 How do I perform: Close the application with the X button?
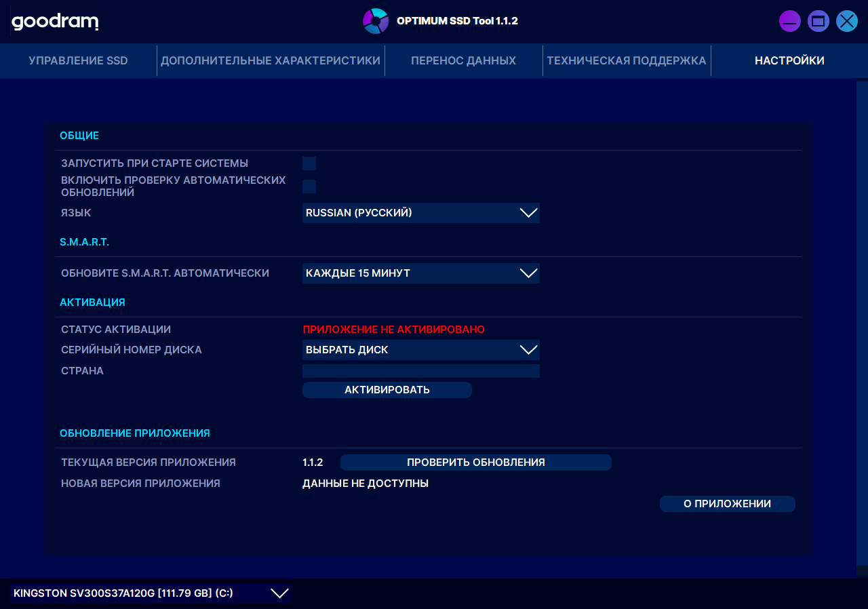point(847,21)
